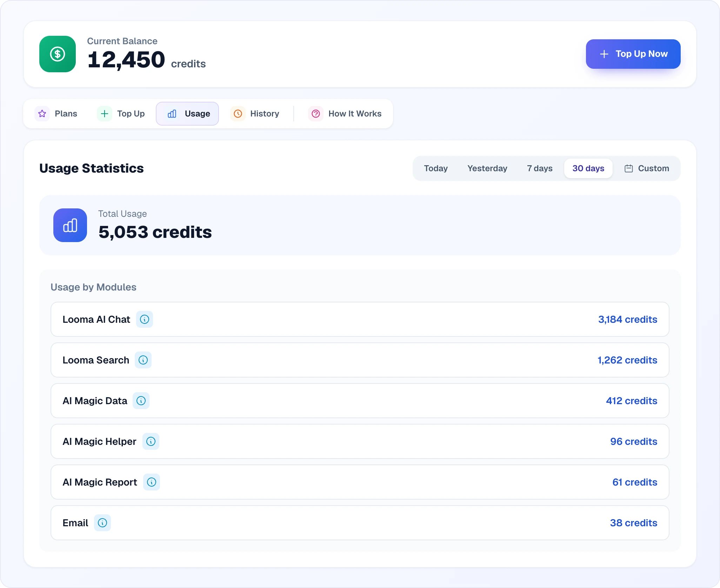Click the 96 credits value

coord(634,441)
